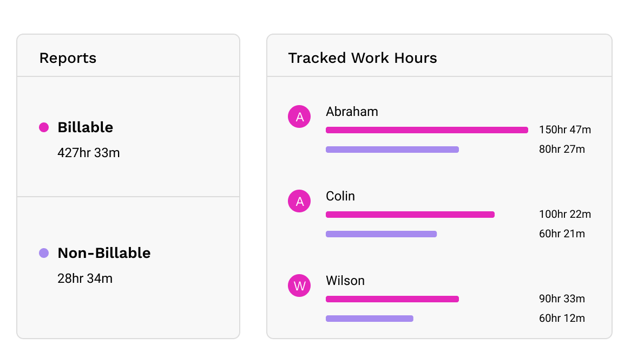Click Colin's pink billable hours bar
The image size is (644, 363).
coord(410,215)
